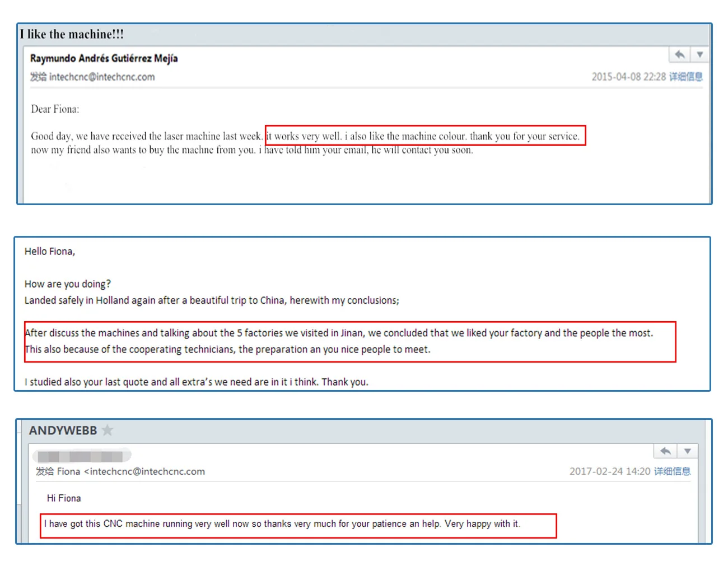The image size is (728, 561).
Task: Click the "Dear Fiona:" greeting line
Action: 55,109
